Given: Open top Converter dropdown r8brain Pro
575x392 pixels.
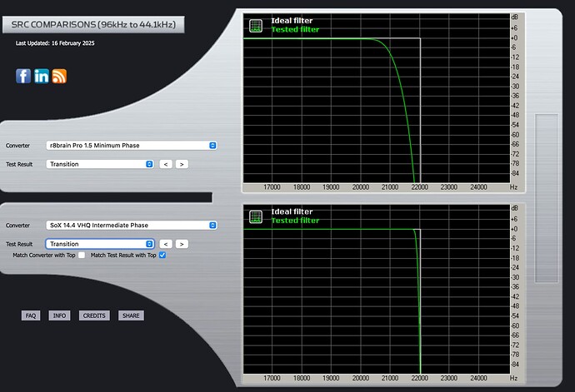Looking at the screenshot, I should pos(132,146).
